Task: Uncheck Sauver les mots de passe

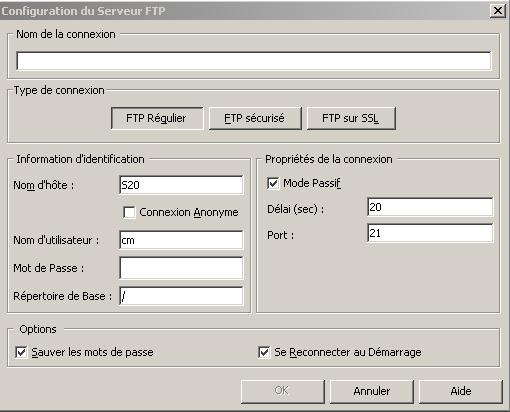Action: pyautogui.click(x=21, y=352)
